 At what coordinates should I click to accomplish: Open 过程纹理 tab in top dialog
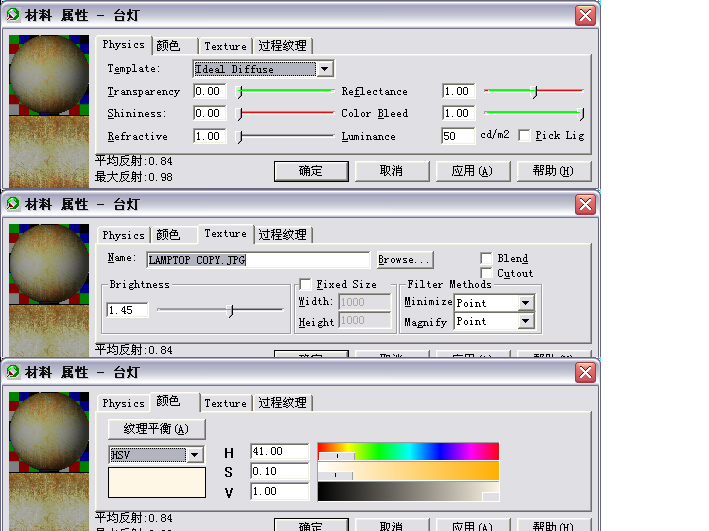click(282, 46)
